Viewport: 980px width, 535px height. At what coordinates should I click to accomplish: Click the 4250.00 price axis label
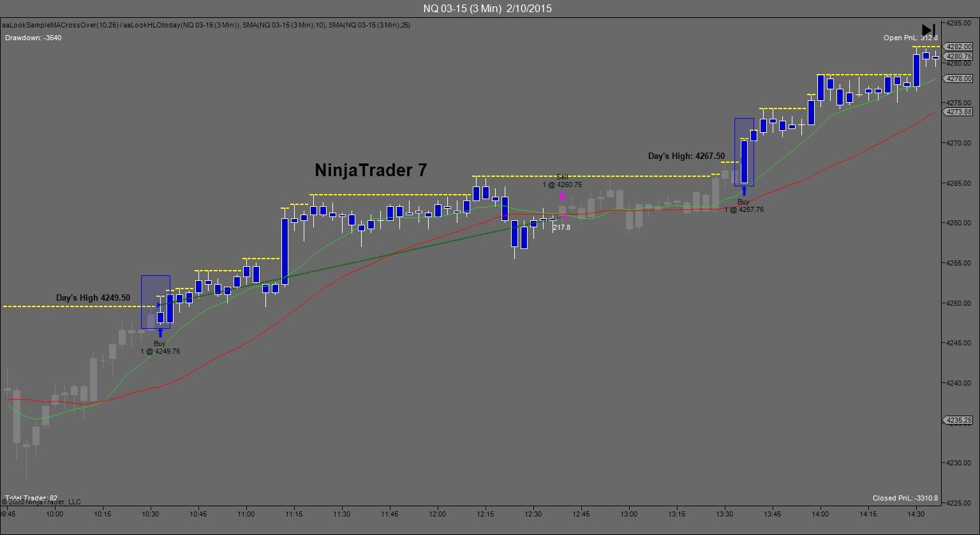click(960, 303)
